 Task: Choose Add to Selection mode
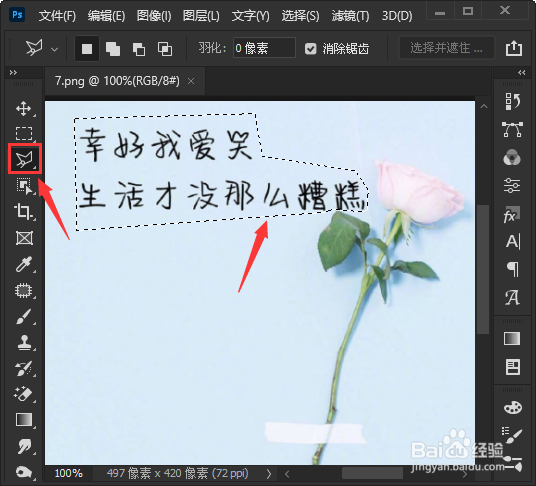point(113,49)
